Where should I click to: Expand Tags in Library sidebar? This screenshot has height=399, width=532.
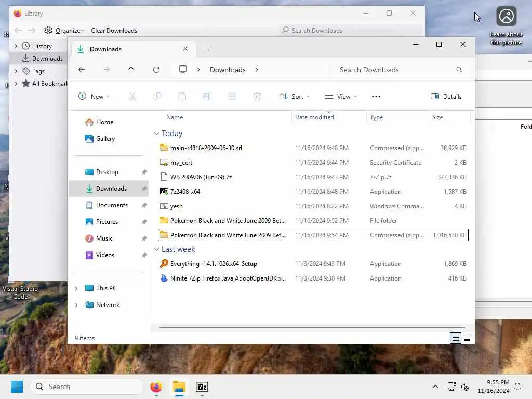16,71
